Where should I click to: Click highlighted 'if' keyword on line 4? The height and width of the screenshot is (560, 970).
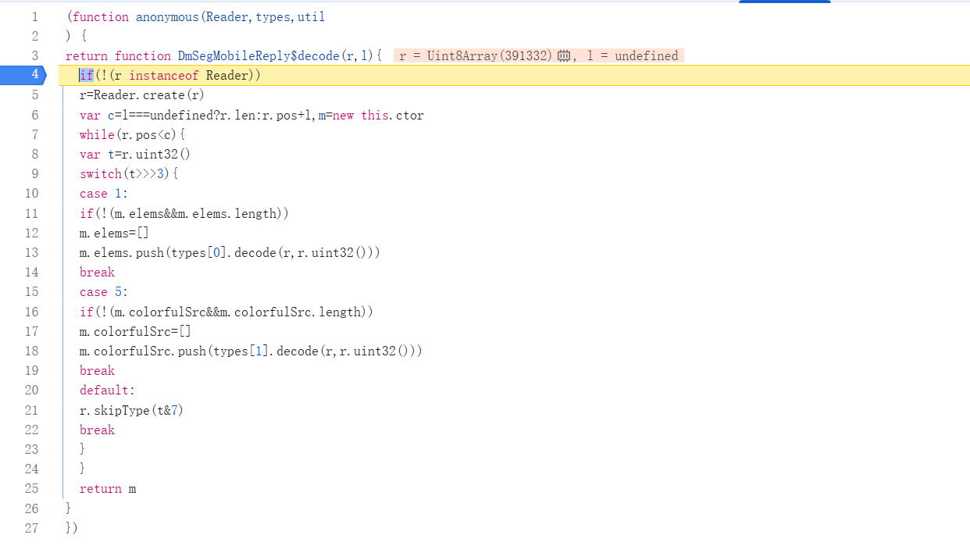pos(86,75)
